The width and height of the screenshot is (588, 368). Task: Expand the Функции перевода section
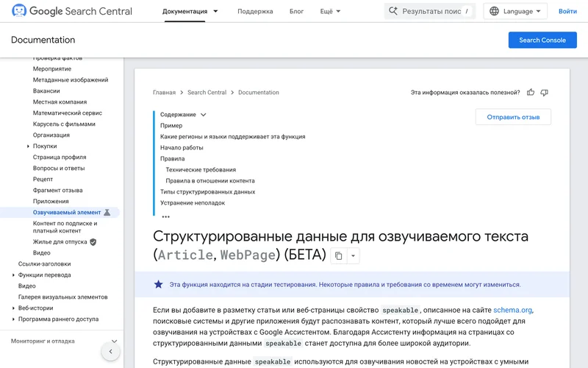tap(13, 275)
